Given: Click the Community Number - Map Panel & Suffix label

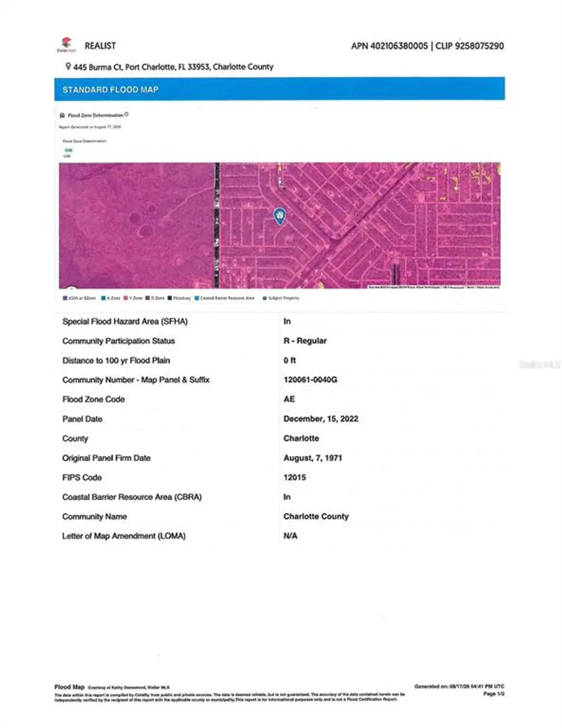Looking at the screenshot, I should coord(136,380).
